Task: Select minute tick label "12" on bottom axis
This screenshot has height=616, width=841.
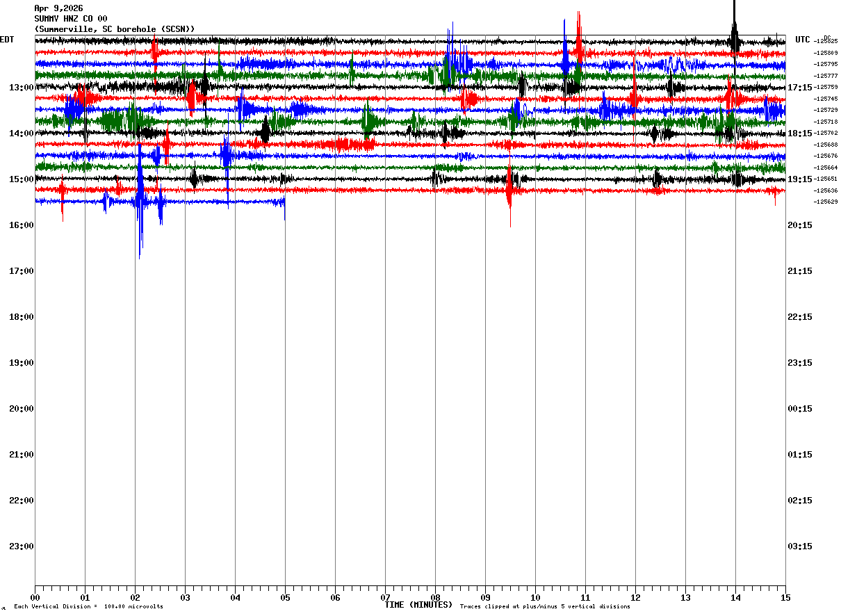Action: click(635, 597)
